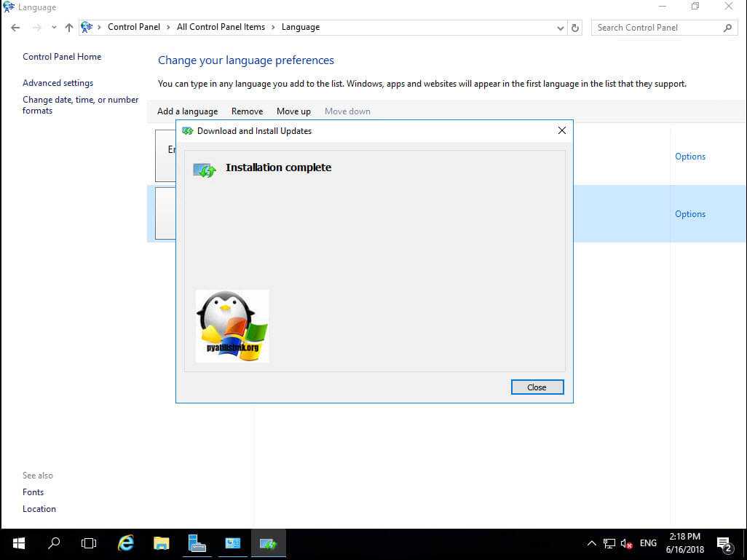Open Server Manager from the taskbar

(197, 543)
